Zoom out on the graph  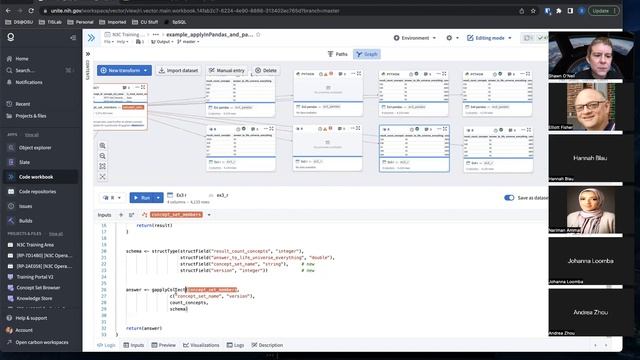[x=102, y=156]
